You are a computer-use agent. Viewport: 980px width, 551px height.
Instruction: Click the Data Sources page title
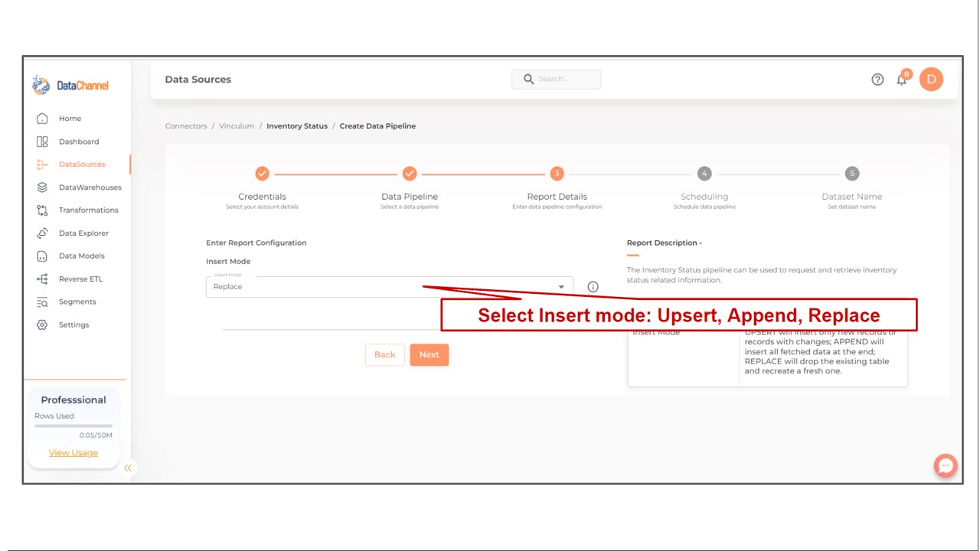pyautogui.click(x=198, y=80)
